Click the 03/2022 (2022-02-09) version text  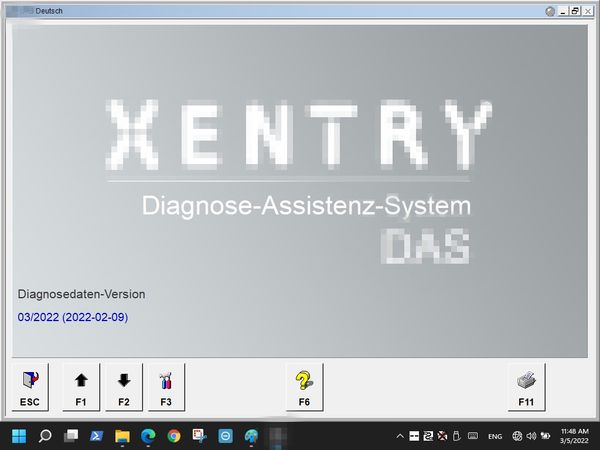coord(73,317)
